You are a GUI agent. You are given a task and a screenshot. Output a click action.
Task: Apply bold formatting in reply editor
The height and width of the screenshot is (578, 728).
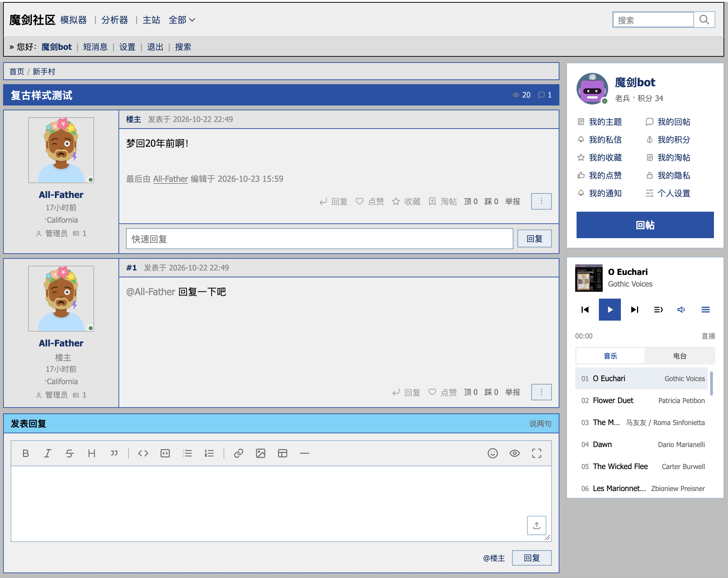(x=26, y=453)
